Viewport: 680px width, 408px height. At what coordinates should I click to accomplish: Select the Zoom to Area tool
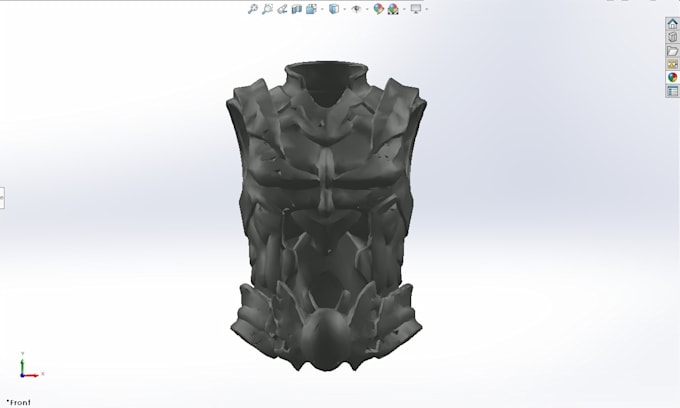click(x=267, y=9)
